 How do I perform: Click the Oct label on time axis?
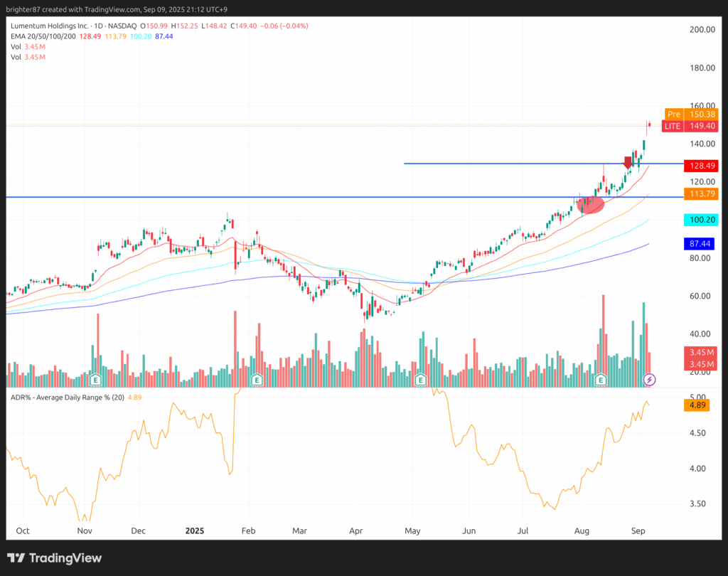(x=23, y=530)
